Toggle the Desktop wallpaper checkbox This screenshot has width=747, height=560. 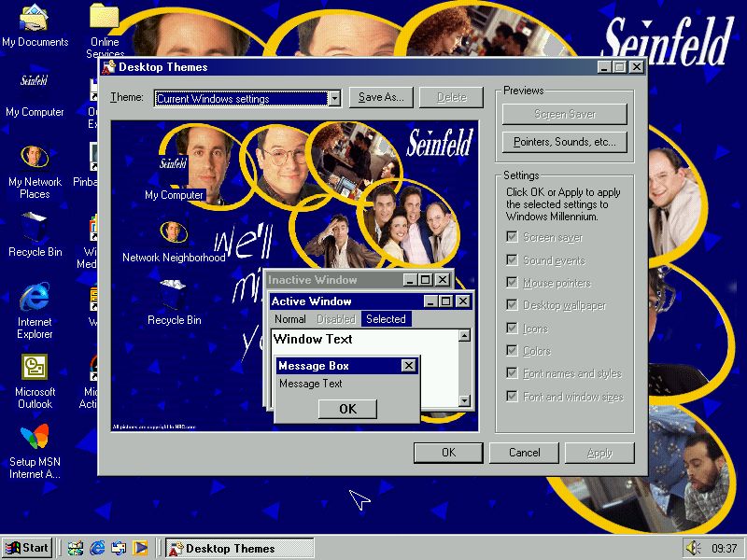pyautogui.click(x=512, y=305)
